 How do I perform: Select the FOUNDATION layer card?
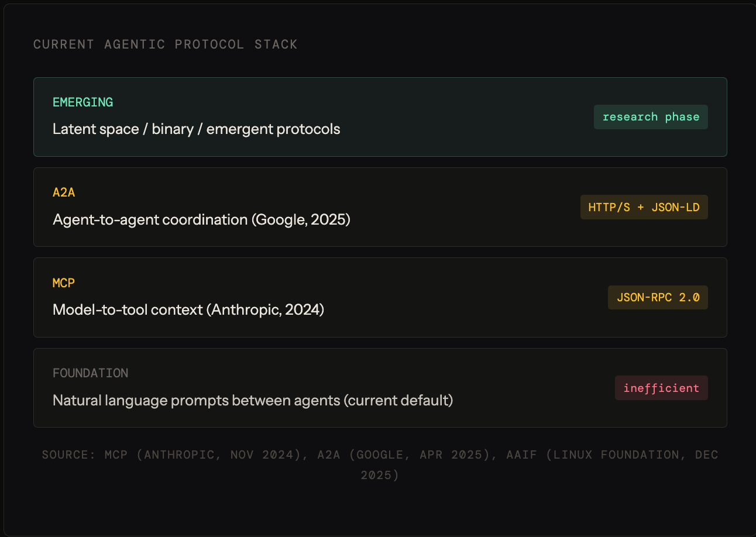click(x=380, y=388)
